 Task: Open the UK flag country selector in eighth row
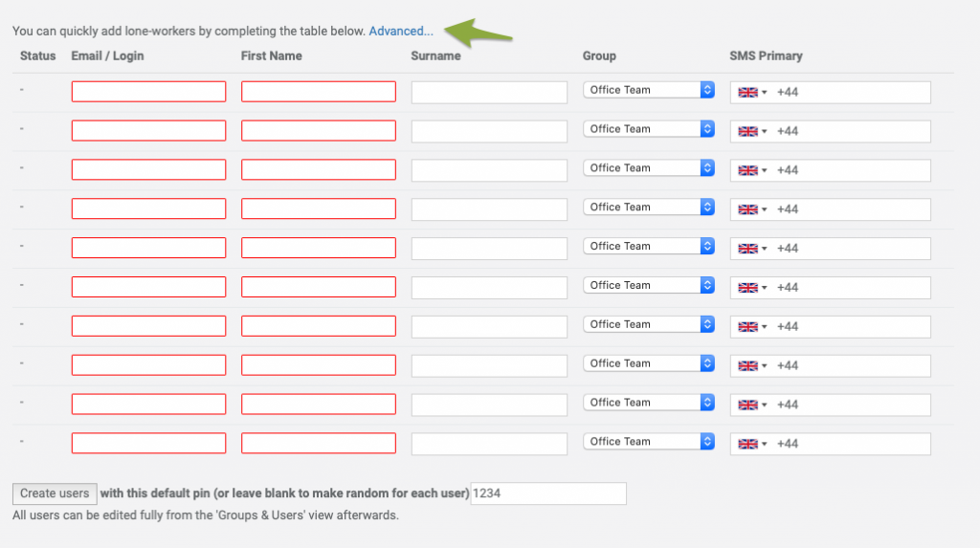752,366
